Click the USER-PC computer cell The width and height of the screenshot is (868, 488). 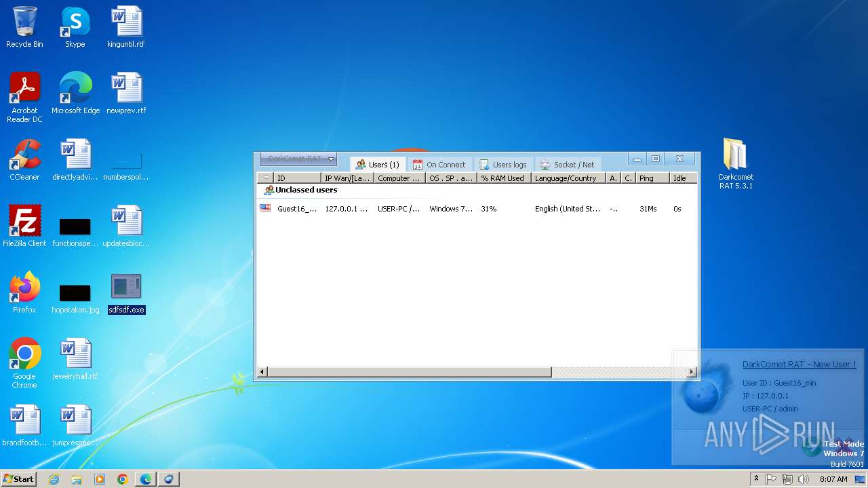(x=399, y=209)
